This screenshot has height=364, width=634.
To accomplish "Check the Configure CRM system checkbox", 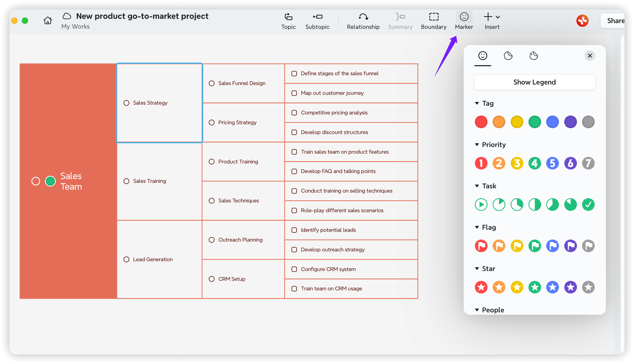I will coord(294,269).
